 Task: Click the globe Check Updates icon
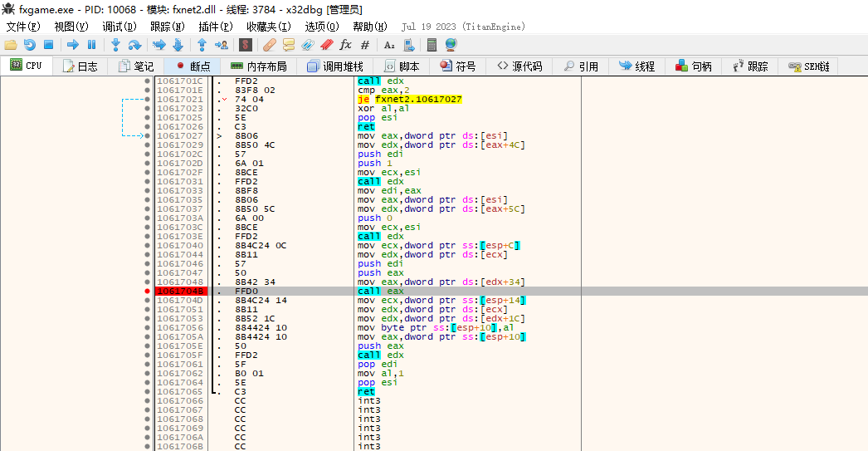tap(451, 45)
